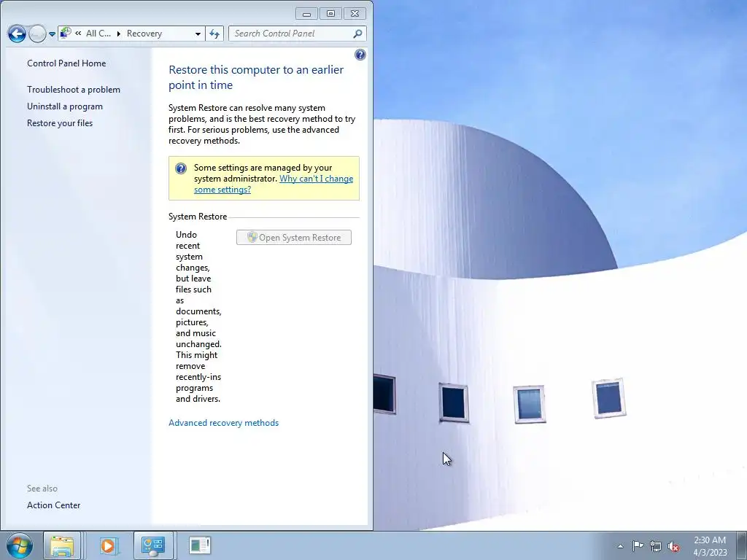The width and height of the screenshot is (747, 560).
Task: Select the Control Panel taskbar button
Action: click(x=153, y=545)
